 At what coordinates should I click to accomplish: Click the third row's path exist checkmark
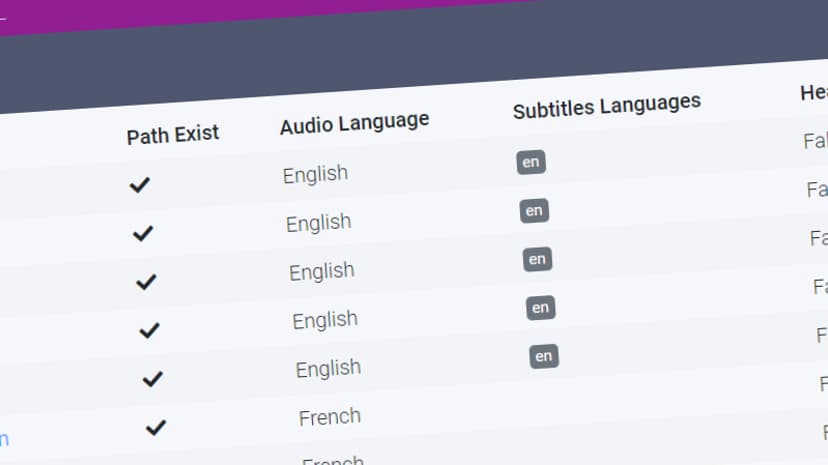pyautogui.click(x=146, y=282)
